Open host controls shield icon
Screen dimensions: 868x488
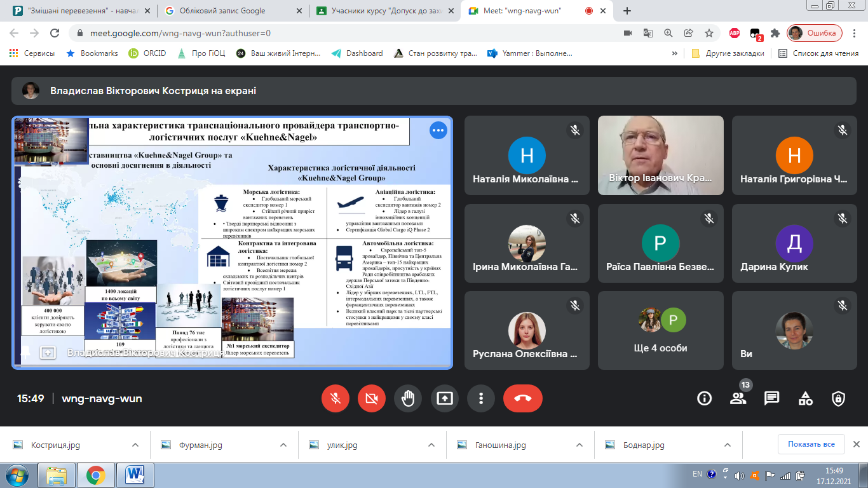tap(838, 398)
